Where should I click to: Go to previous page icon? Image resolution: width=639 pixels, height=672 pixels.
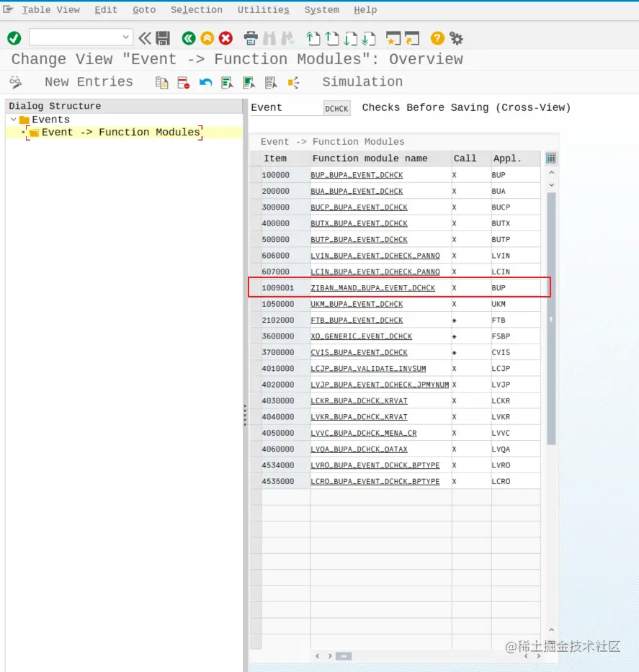coord(331,38)
